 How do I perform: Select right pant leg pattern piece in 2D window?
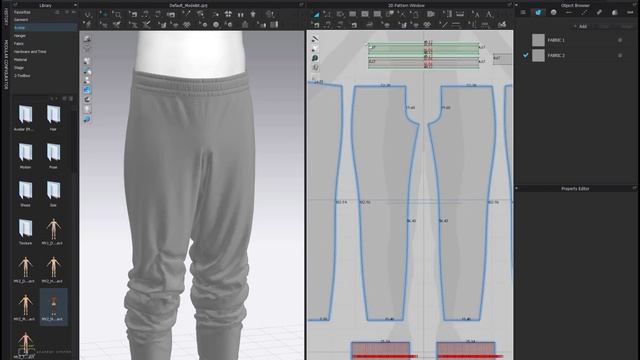click(463, 204)
